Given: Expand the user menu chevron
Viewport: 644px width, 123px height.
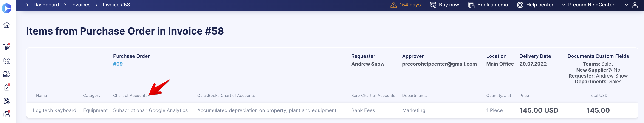Looking at the screenshot, I should pos(626,5).
